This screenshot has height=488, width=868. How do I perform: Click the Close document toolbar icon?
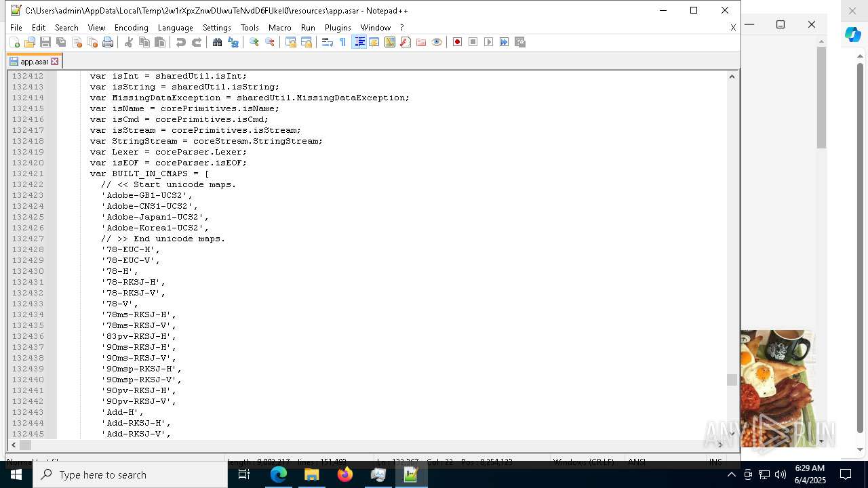[x=77, y=42]
